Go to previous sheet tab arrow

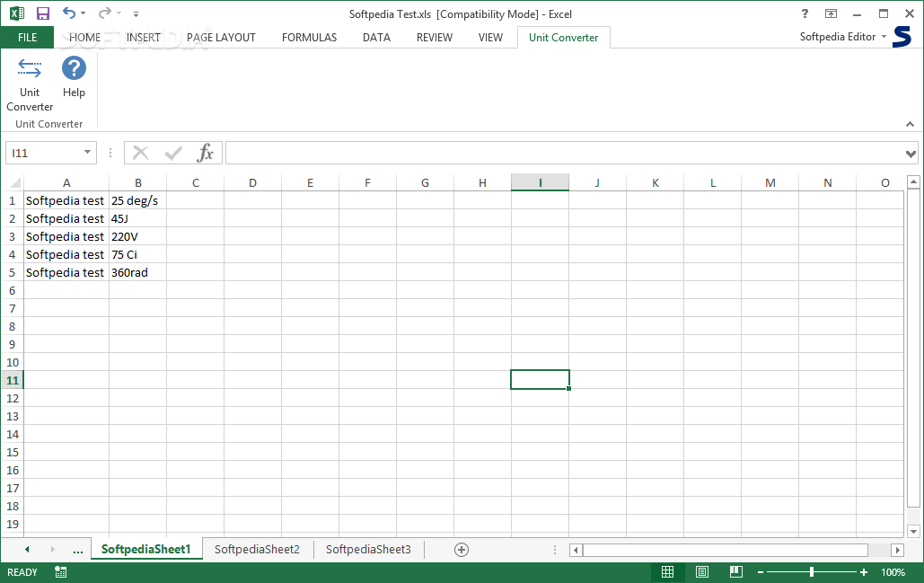[27, 550]
